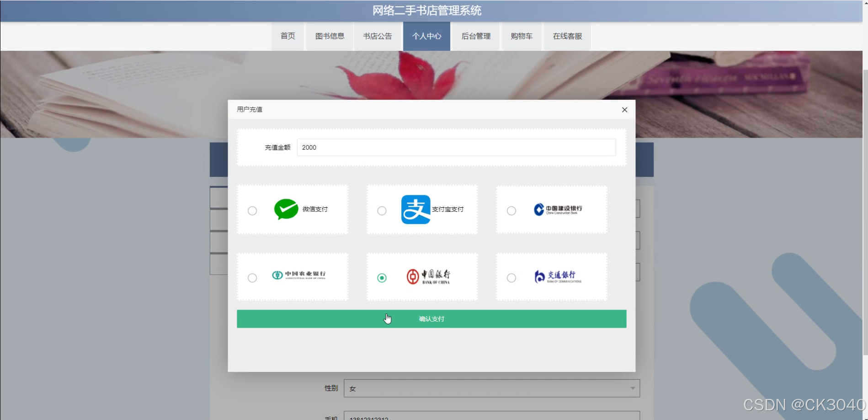Screen dimensions: 868x420
Task: Click the 支付宝支付 label text
Action: tap(448, 210)
